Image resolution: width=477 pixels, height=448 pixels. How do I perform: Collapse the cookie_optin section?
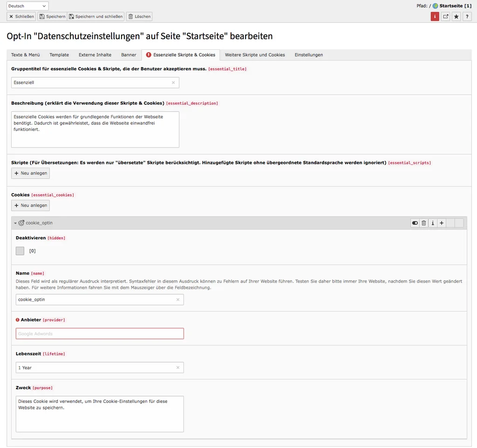pyautogui.click(x=15, y=223)
